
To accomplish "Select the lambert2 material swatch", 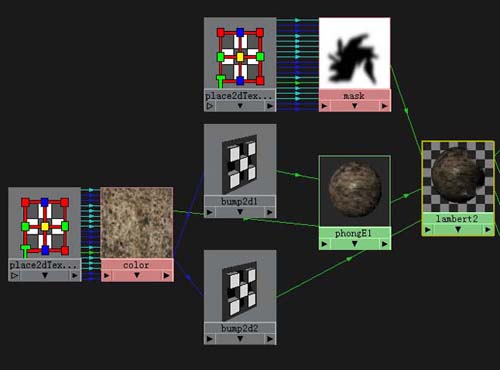I will click(x=458, y=177).
